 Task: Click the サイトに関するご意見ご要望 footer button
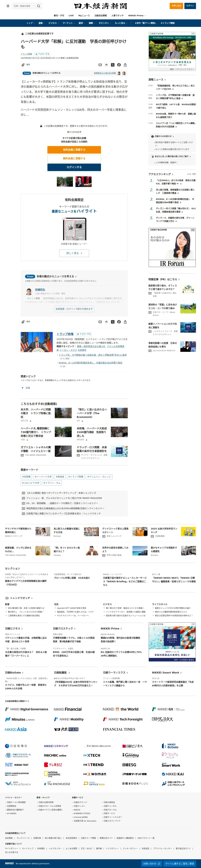(x=180, y=864)
